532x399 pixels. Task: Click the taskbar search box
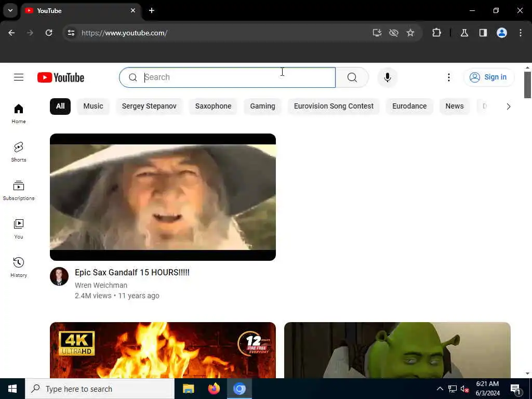pyautogui.click(x=100, y=389)
